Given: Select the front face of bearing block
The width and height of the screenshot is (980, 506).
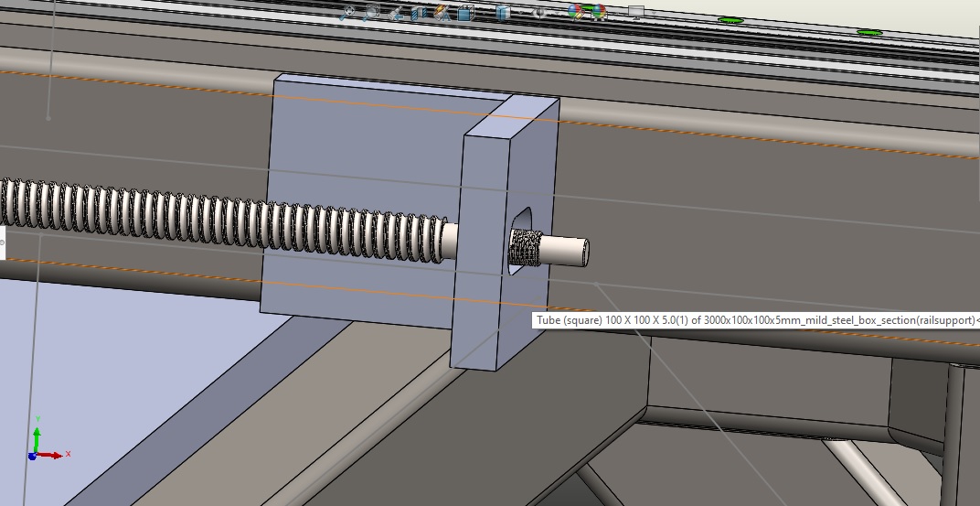Looking at the screenshot, I should coord(477,302).
